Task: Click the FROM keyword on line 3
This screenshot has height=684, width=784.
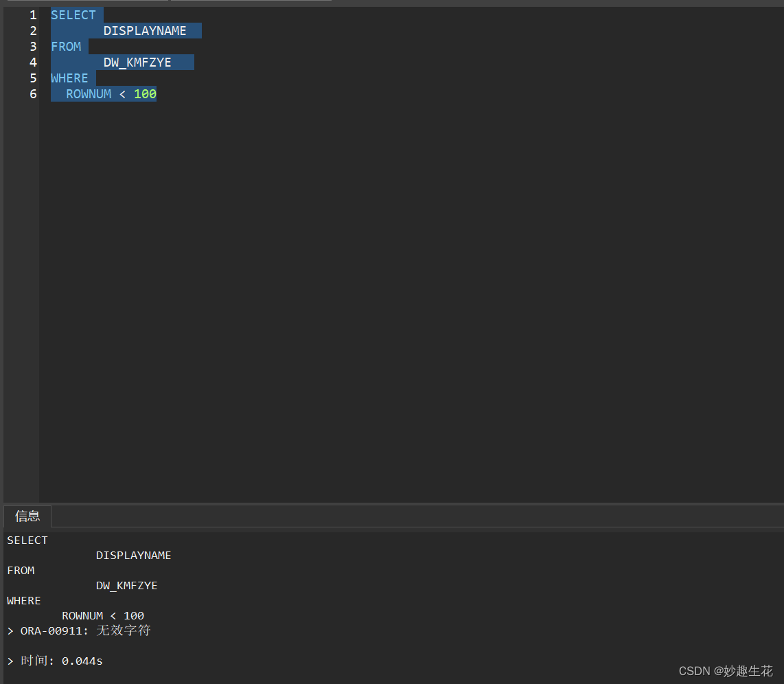Action: point(66,46)
